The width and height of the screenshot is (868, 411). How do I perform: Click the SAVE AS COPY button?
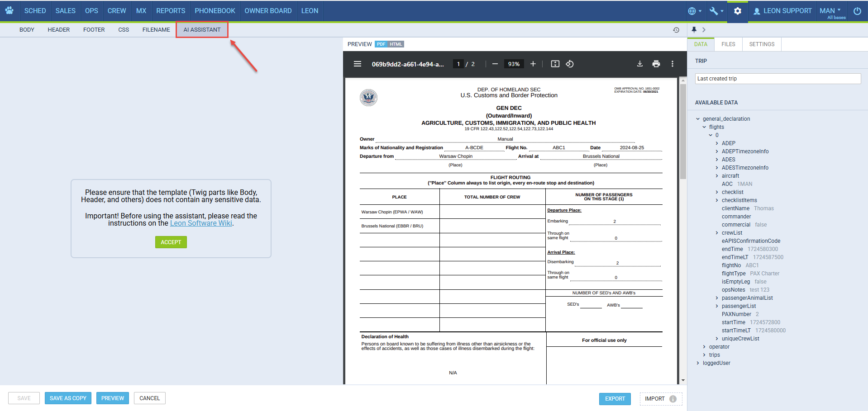[x=68, y=398]
